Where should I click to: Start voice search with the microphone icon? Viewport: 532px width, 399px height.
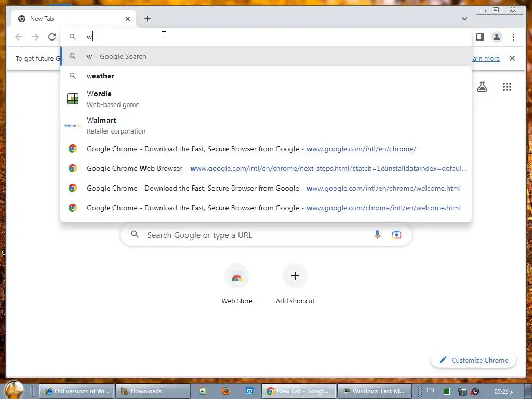pyautogui.click(x=377, y=234)
